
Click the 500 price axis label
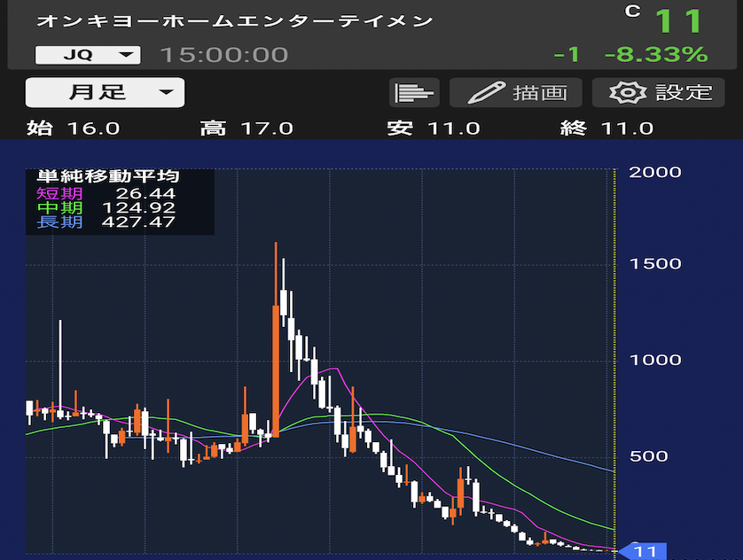coord(648,456)
